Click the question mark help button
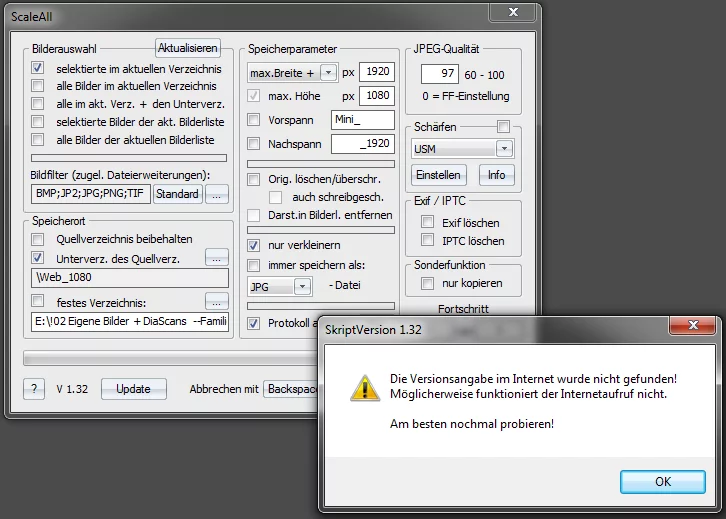 click(x=33, y=389)
